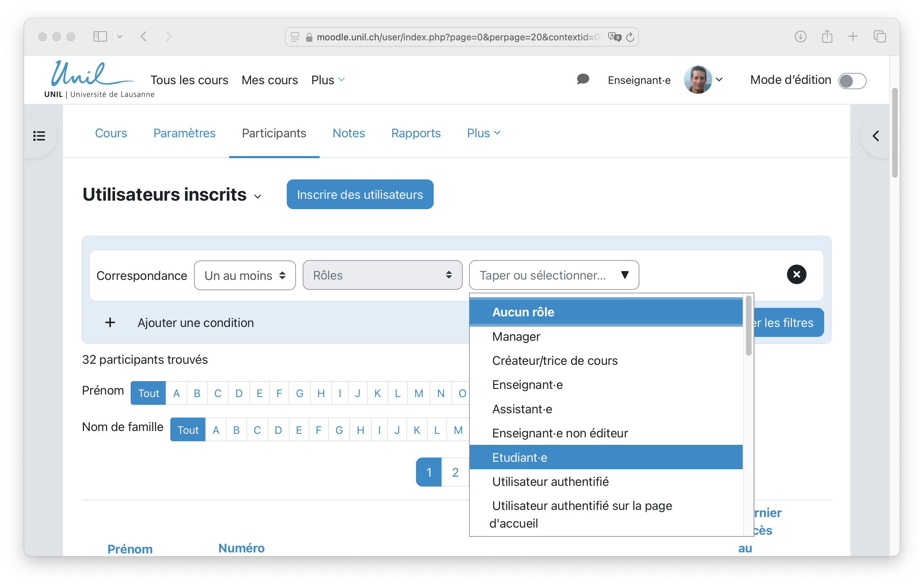Open the Un au moins match dropdown
Image resolution: width=924 pixels, height=586 pixels.
tap(245, 275)
